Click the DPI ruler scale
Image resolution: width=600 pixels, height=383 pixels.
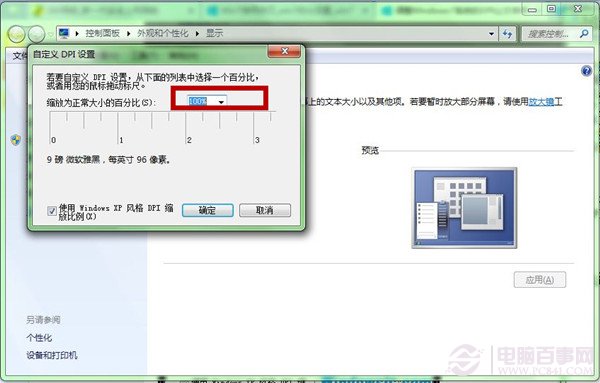point(162,127)
